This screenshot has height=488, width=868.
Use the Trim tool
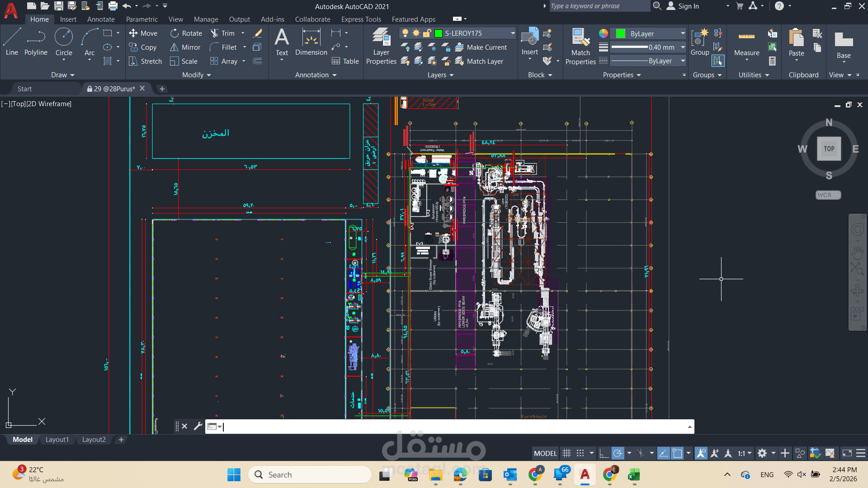point(223,33)
